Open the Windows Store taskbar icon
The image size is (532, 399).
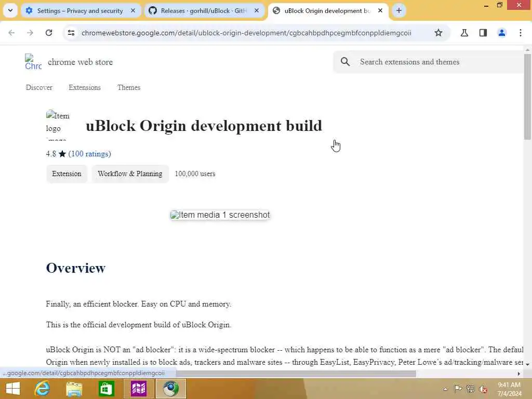click(106, 389)
